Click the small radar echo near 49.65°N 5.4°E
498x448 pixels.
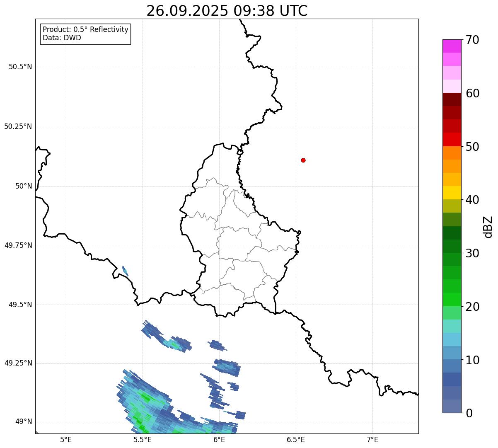[125, 271]
